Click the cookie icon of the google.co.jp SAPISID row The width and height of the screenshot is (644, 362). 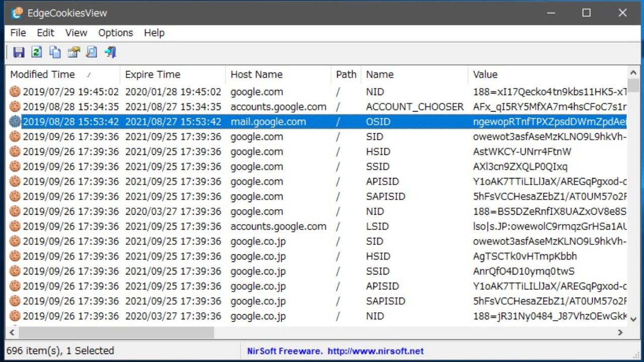pyautogui.click(x=15, y=301)
